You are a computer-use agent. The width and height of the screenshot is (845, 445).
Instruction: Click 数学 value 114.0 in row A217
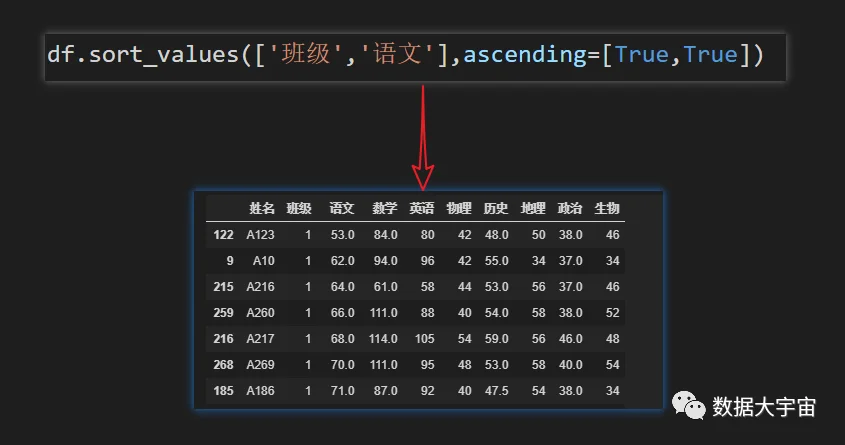384,339
